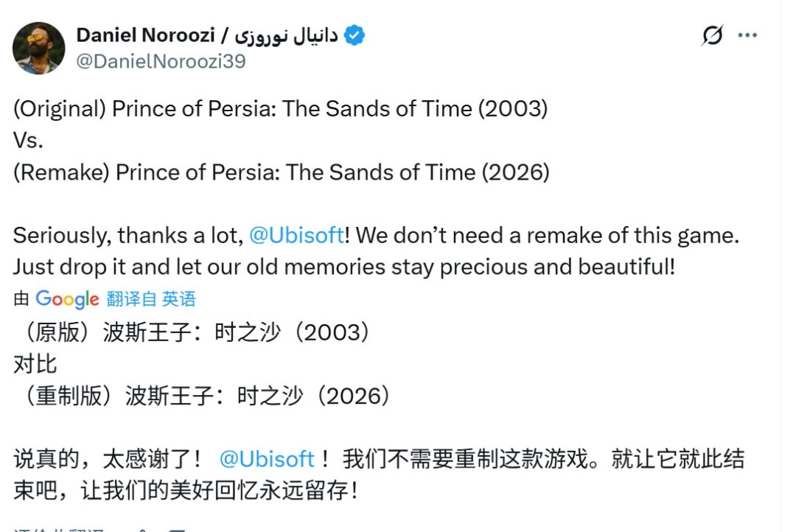Click the (Original) Prince of Persia 2003 line
The image size is (796, 532).
(x=280, y=109)
